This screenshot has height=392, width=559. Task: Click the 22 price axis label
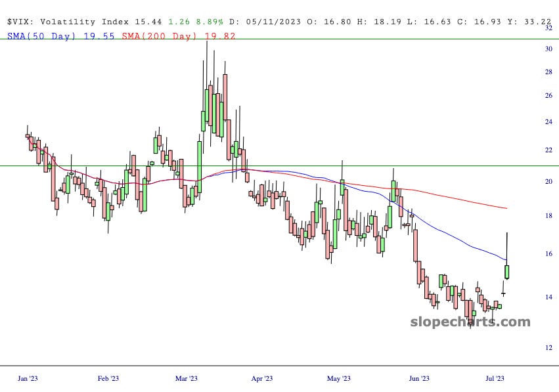548,150
